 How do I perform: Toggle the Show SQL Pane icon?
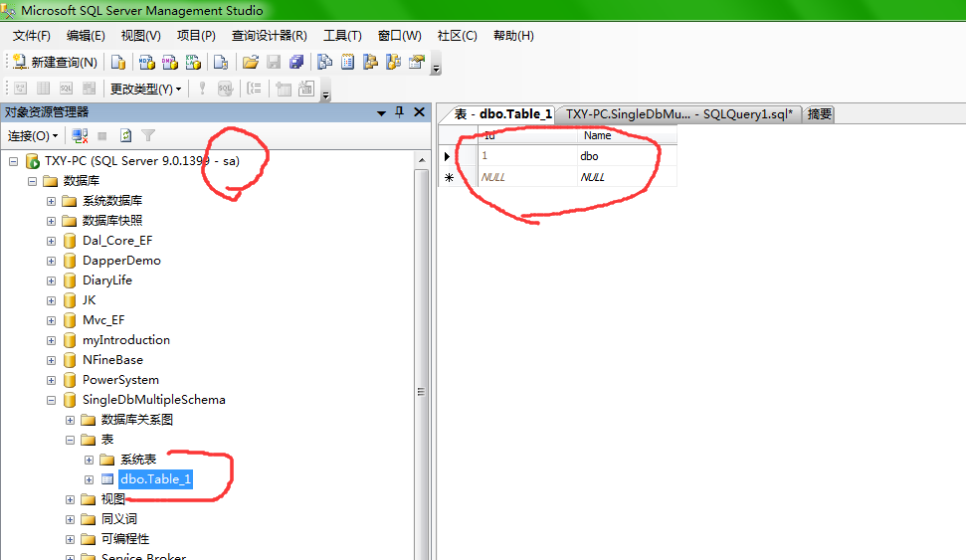tap(66, 89)
